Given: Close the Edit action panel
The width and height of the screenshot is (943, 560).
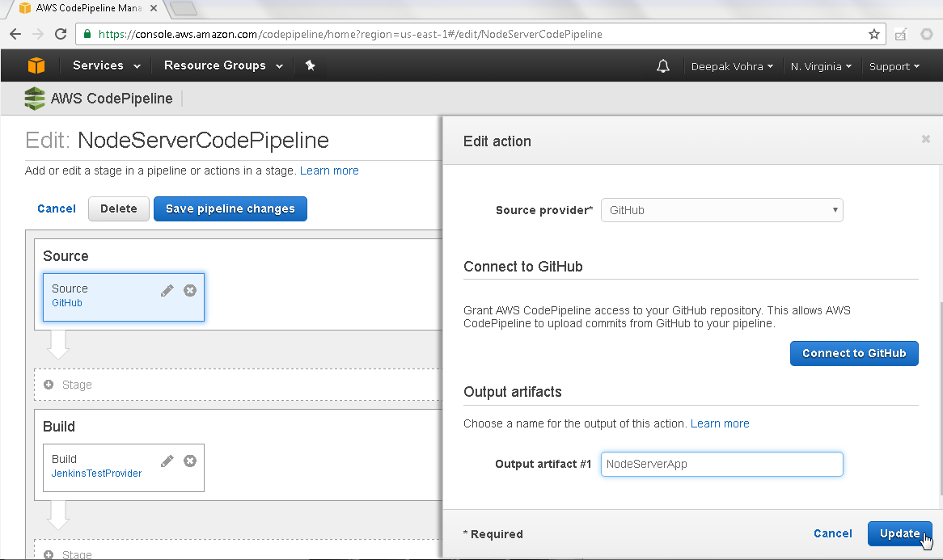Looking at the screenshot, I should 925,140.
